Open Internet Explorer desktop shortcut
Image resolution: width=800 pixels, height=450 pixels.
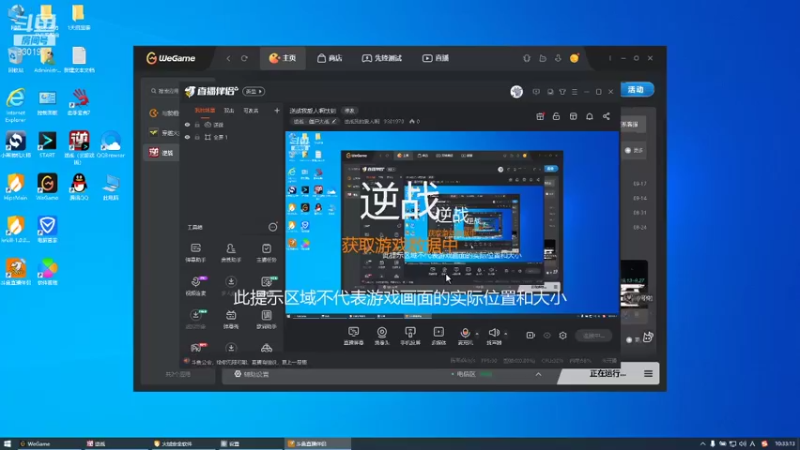pos(15,105)
